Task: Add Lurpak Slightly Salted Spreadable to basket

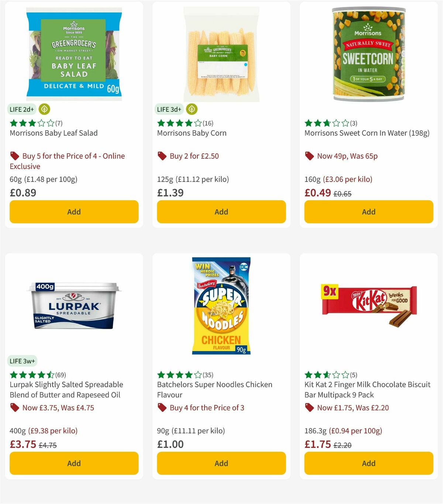Action: (x=74, y=463)
